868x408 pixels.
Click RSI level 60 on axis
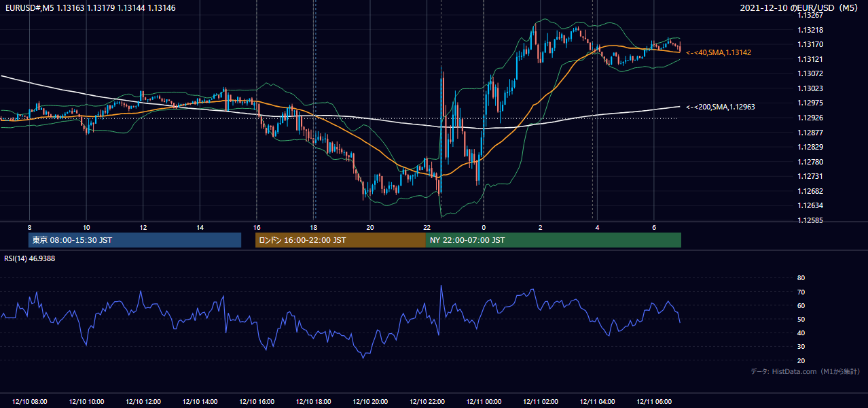801,305
